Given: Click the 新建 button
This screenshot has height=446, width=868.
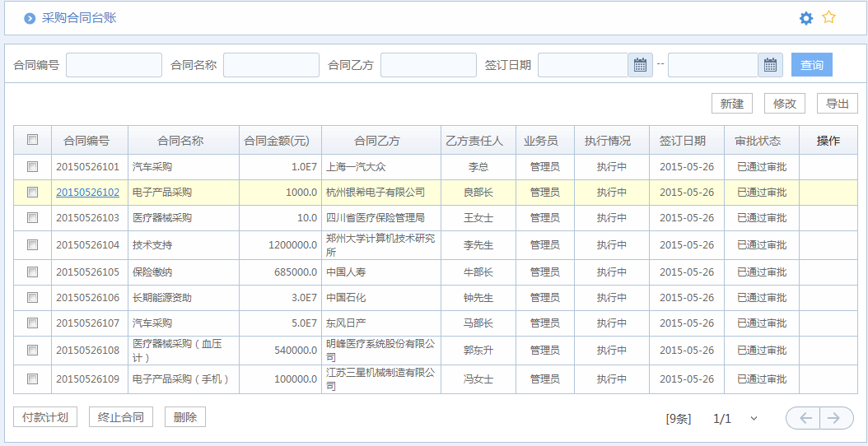Looking at the screenshot, I should pos(731,104).
